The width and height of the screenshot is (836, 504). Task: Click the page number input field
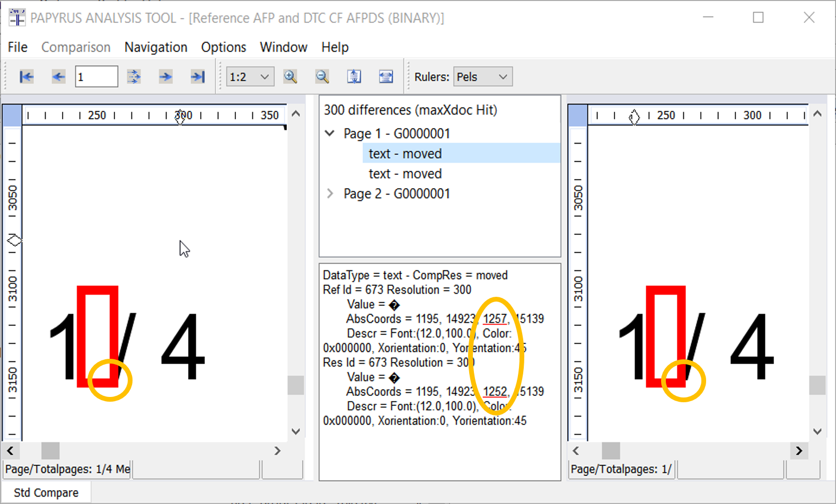pyautogui.click(x=96, y=77)
